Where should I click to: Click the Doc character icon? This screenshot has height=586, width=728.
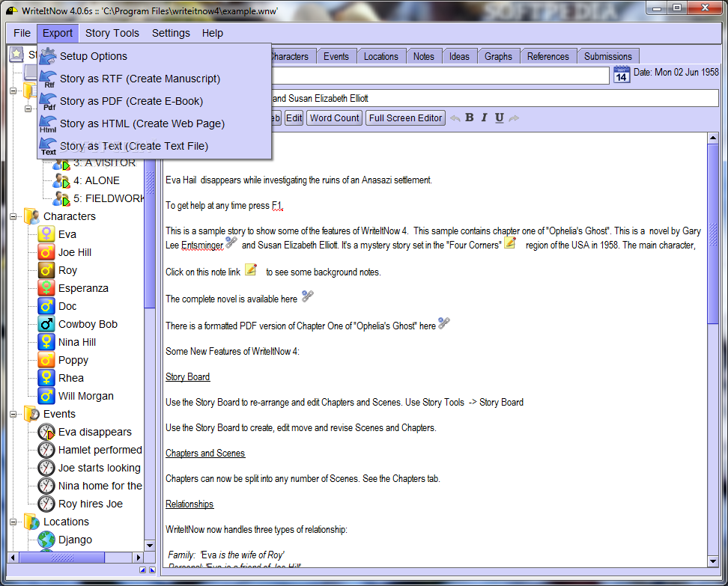click(46, 306)
